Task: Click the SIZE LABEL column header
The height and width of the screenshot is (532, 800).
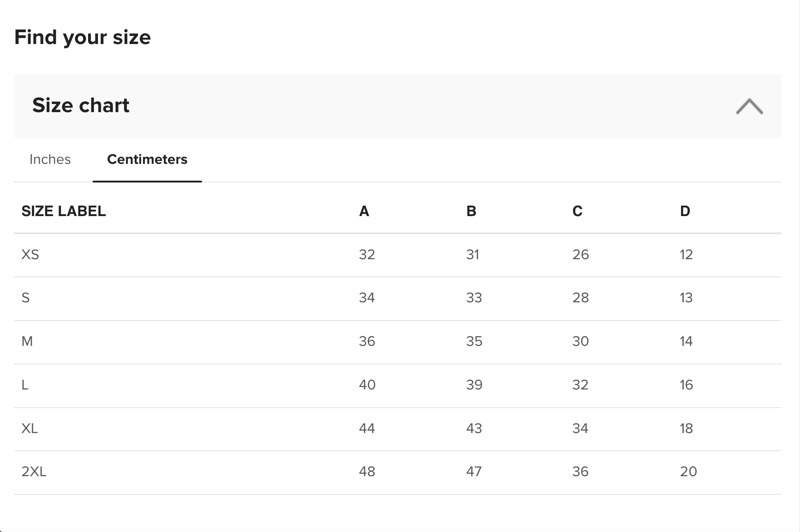Action: point(64,211)
